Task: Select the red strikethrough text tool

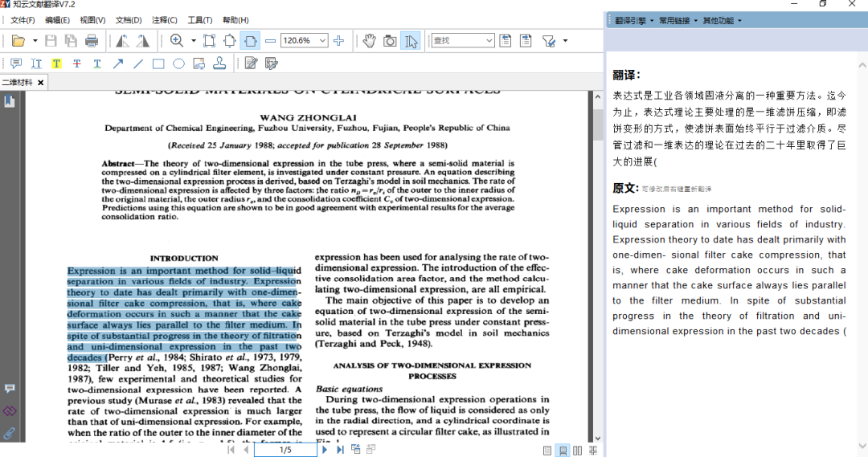Action: 77,63
